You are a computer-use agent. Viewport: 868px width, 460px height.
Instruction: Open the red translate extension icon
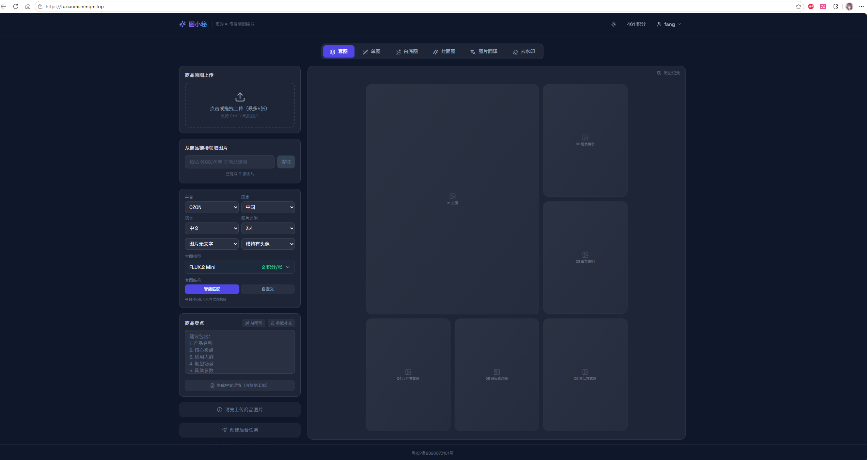pos(823,6)
